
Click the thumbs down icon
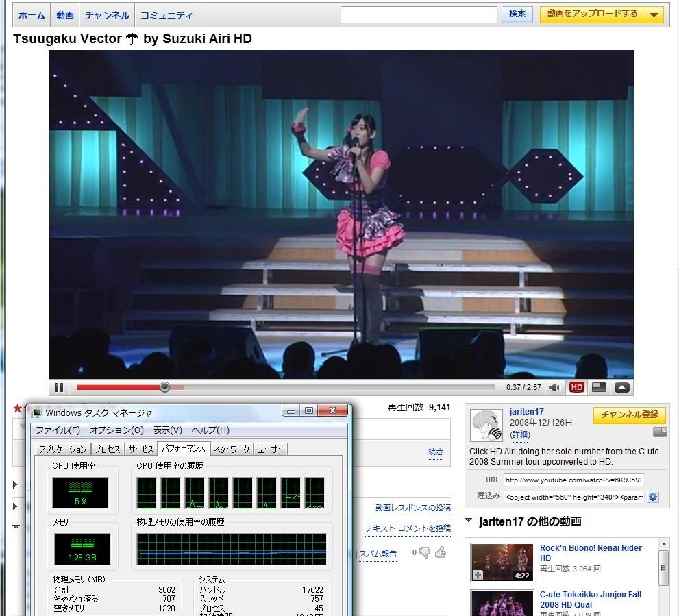424,553
